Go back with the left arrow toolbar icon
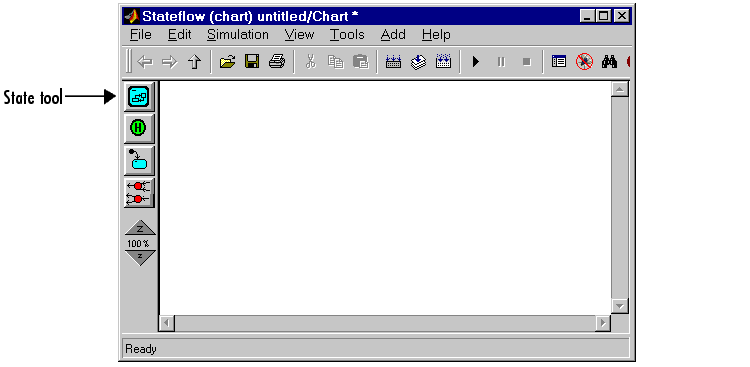The image size is (750, 367). (x=145, y=62)
